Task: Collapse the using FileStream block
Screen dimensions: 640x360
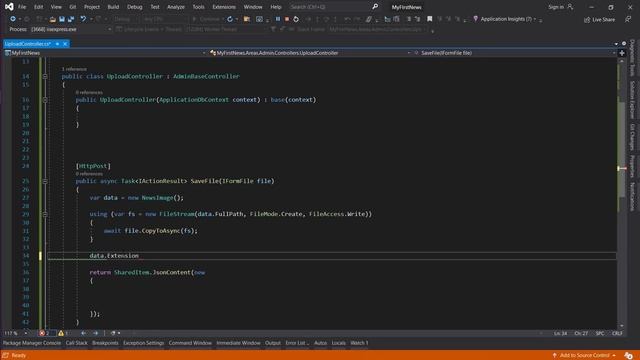Action: 45,214
